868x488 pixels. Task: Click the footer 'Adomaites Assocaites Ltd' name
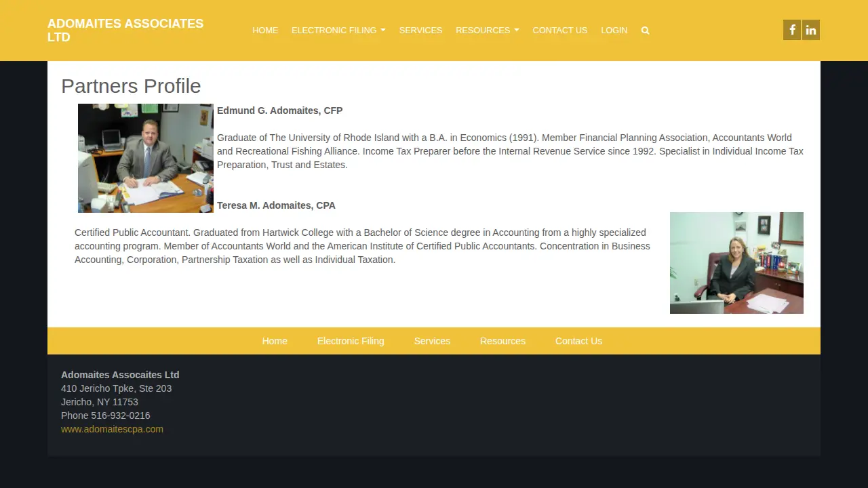coord(120,375)
